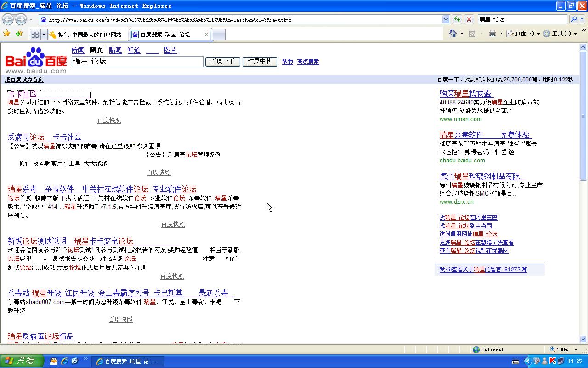Click the address bar URL field

(x=244, y=19)
